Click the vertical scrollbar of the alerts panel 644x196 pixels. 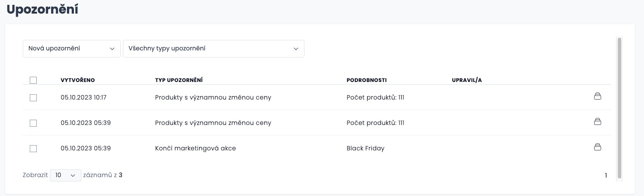click(619, 108)
